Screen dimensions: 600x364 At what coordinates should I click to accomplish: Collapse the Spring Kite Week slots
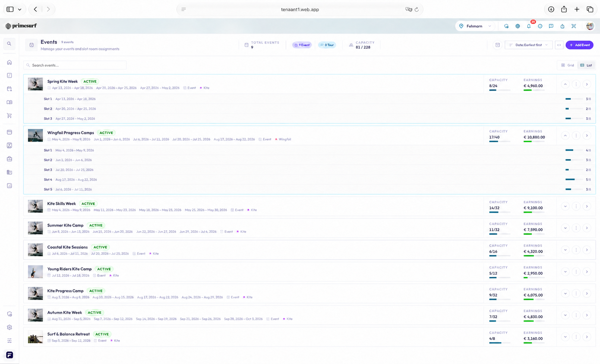[565, 84]
